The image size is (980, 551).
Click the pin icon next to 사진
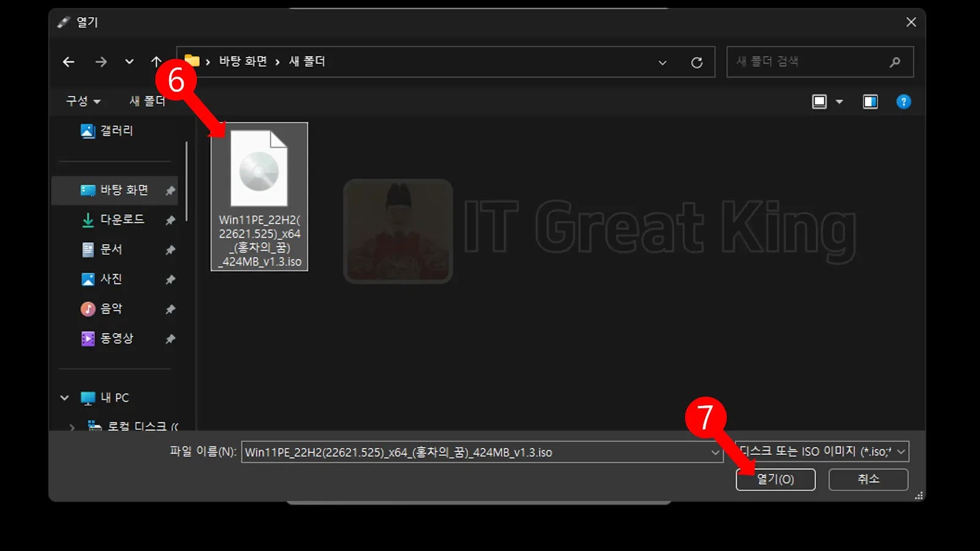click(x=170, y=279)
